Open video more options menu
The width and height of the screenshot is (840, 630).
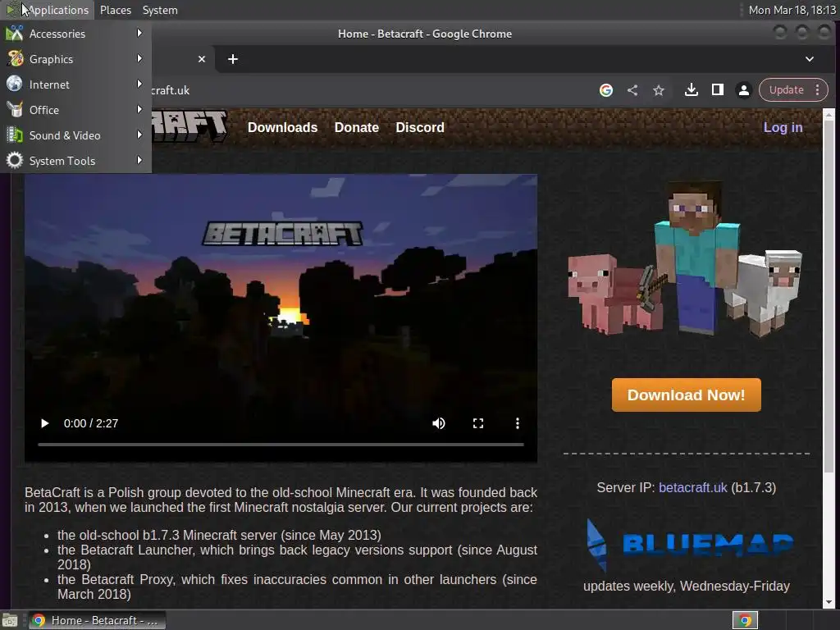tap(518, 423)
